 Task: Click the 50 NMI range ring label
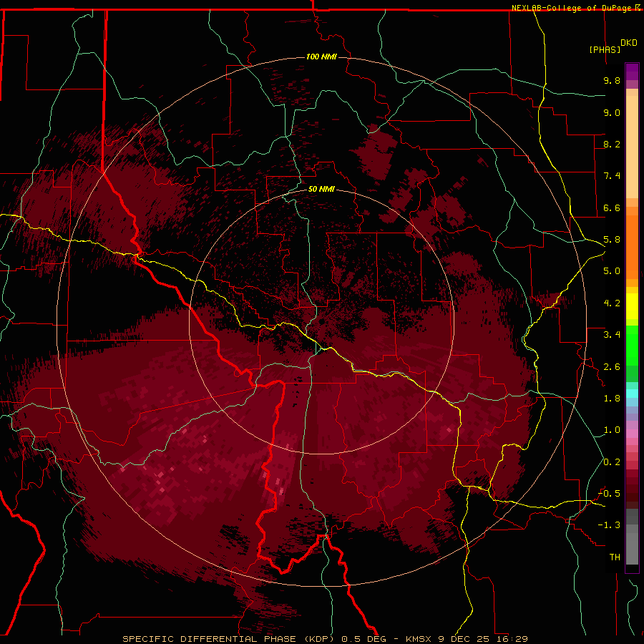321,189
